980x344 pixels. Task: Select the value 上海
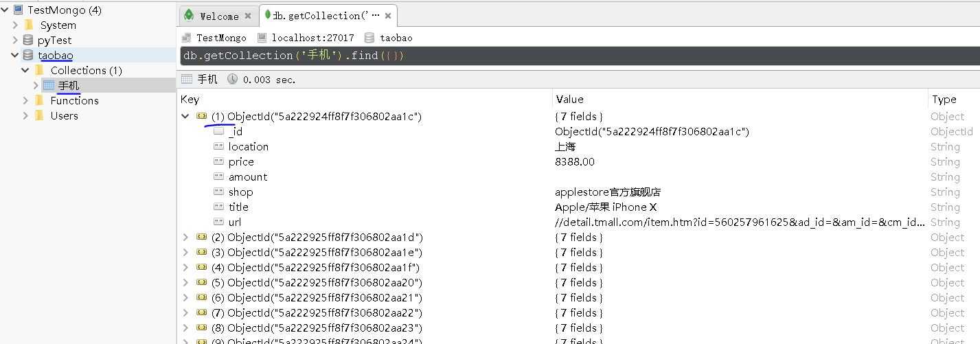(x=565, y=146)
